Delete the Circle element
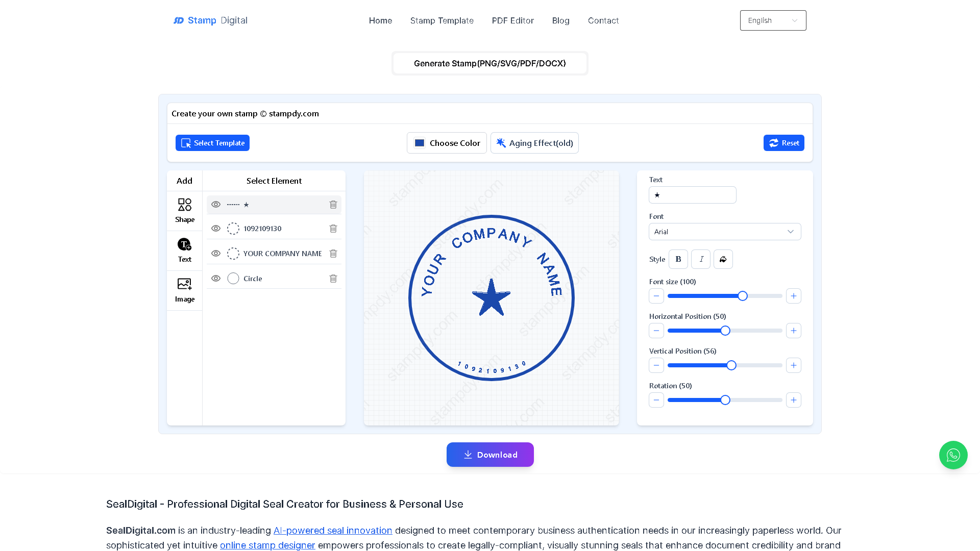This screenshot has height=551, width=980. (x=333, y=279)
